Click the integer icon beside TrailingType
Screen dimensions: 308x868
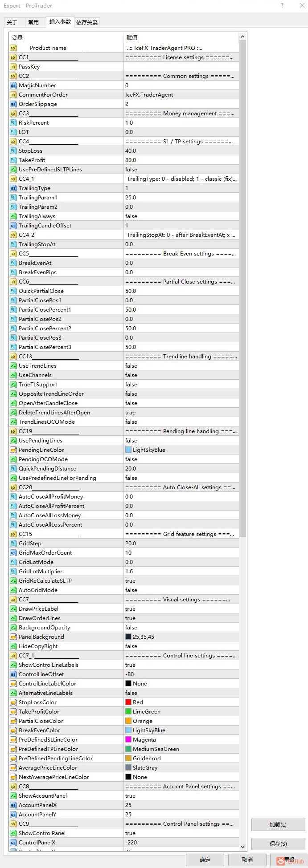(x=13, y=188)
